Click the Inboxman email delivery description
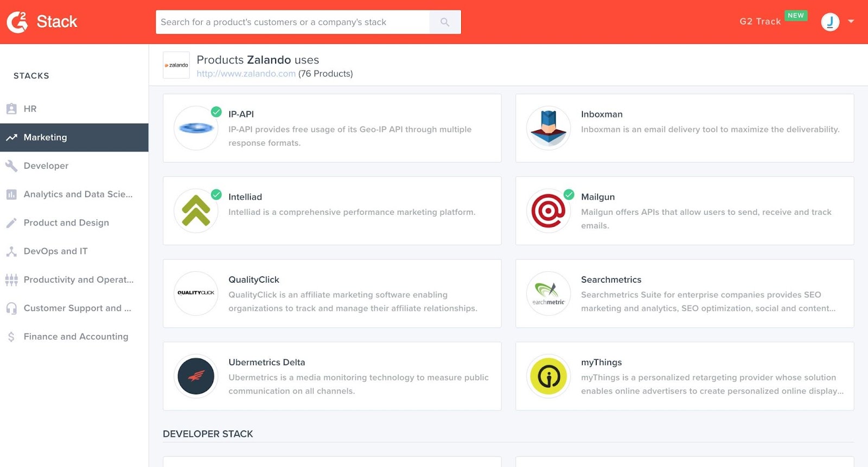868x467 pixels. pyautogui.click(x=710, y=130)
